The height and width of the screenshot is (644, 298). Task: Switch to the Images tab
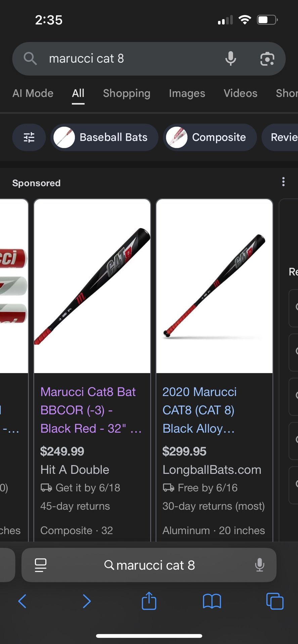[187, 93]
